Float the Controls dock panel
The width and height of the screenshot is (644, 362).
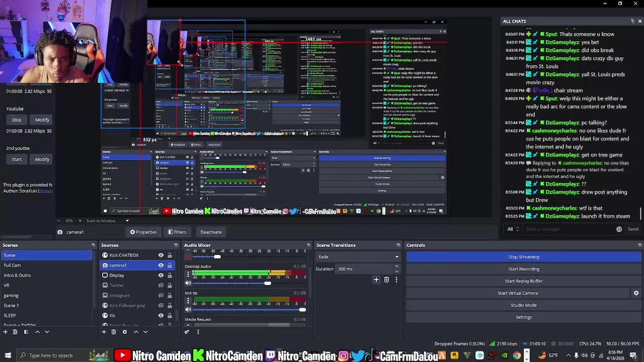639,245
